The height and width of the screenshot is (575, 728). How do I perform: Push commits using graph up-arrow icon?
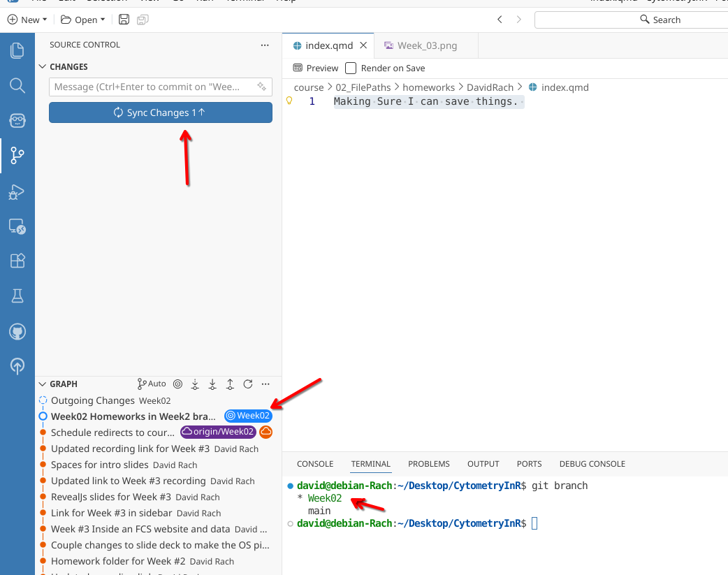point(230,384)
